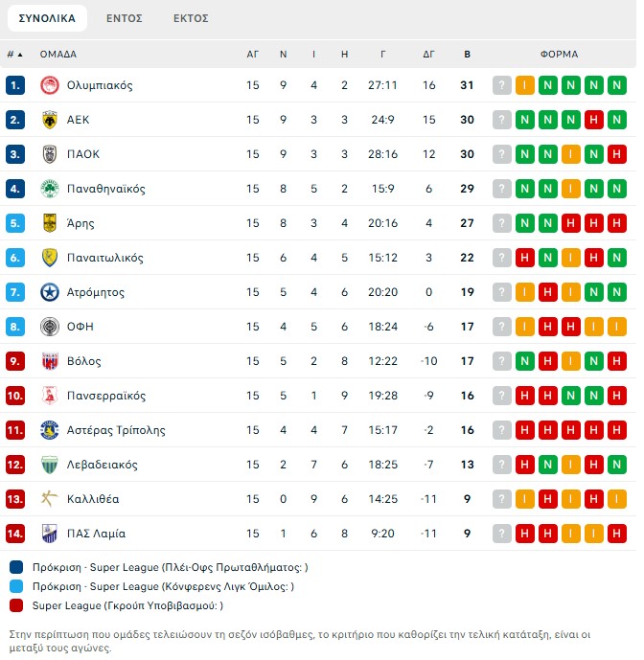Sort standings by the Β points header
This screenshot has height=660, width=644.
[x=467, y=55]
